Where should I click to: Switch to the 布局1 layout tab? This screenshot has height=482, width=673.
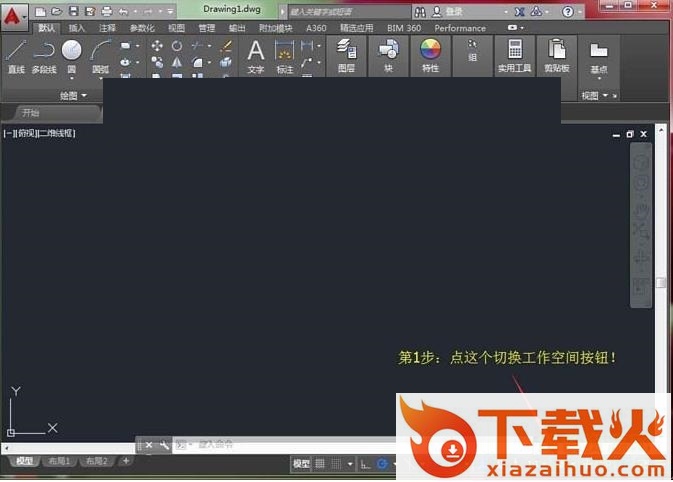(x=59, y=461)
